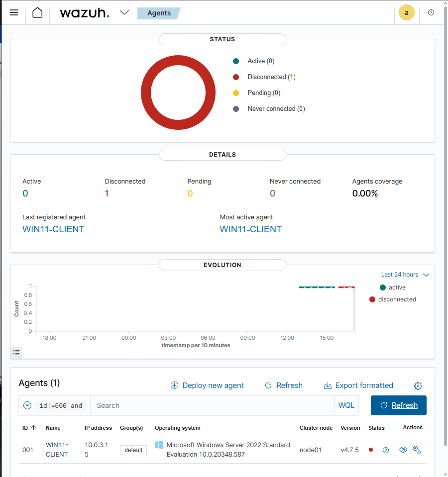Open the Last 24 hours dropdown

[x=405, y=275]
